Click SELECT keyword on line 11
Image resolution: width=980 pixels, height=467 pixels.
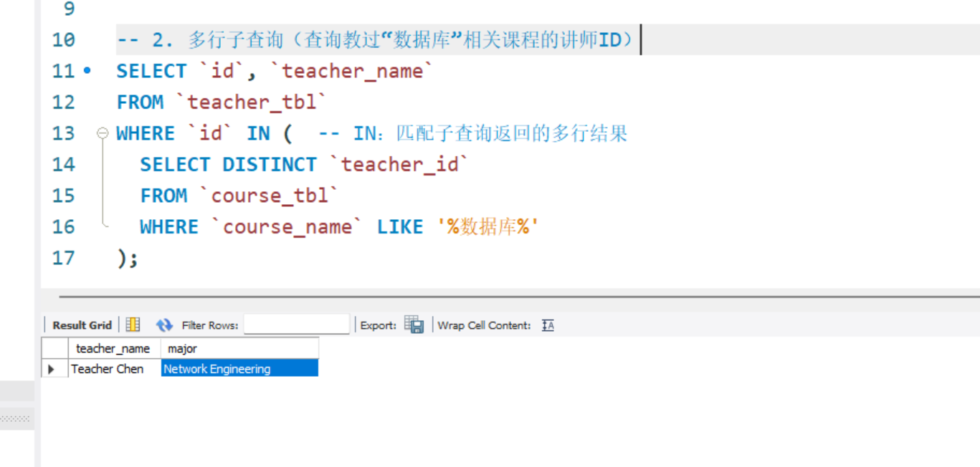pos(151,71)
